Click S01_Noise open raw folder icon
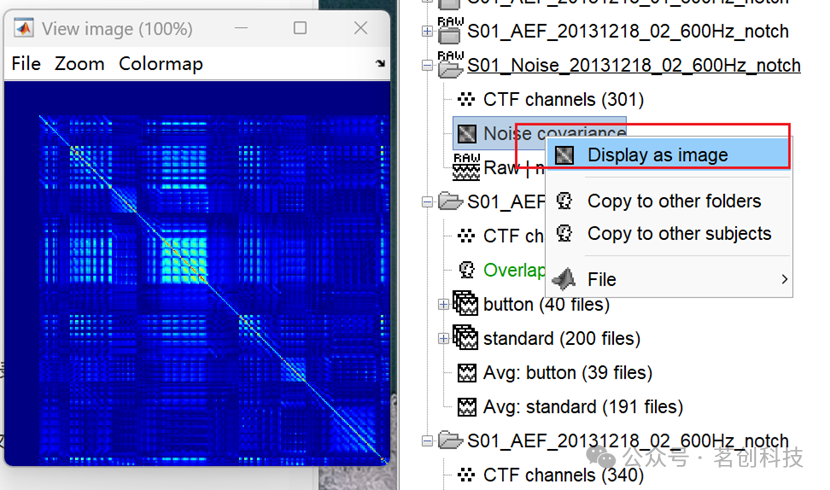 pos(450,65)
